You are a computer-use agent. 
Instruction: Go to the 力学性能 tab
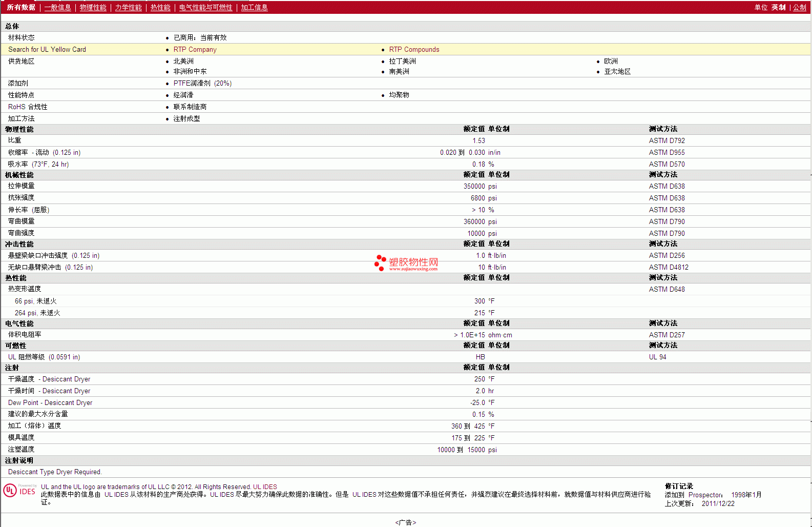[128, 7]
